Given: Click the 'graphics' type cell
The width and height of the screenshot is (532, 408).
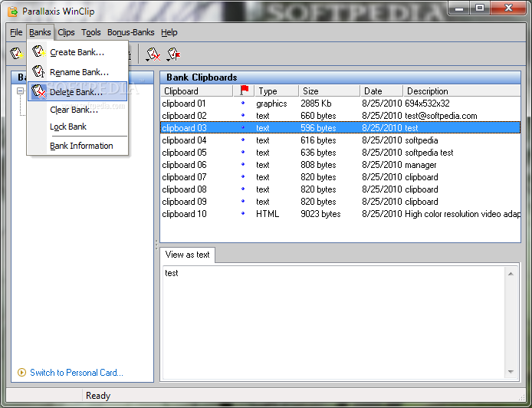Looking at the screenshot, I should (271, 104).
